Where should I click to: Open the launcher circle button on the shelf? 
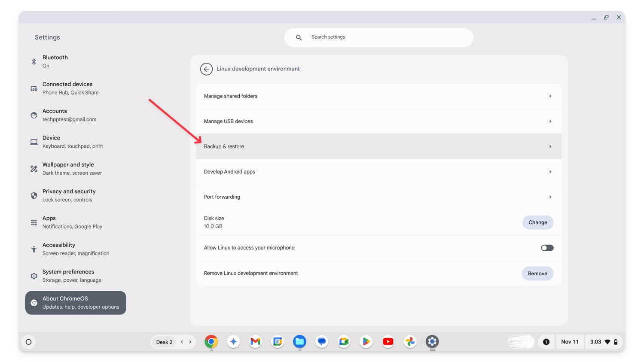coord(29,342)
